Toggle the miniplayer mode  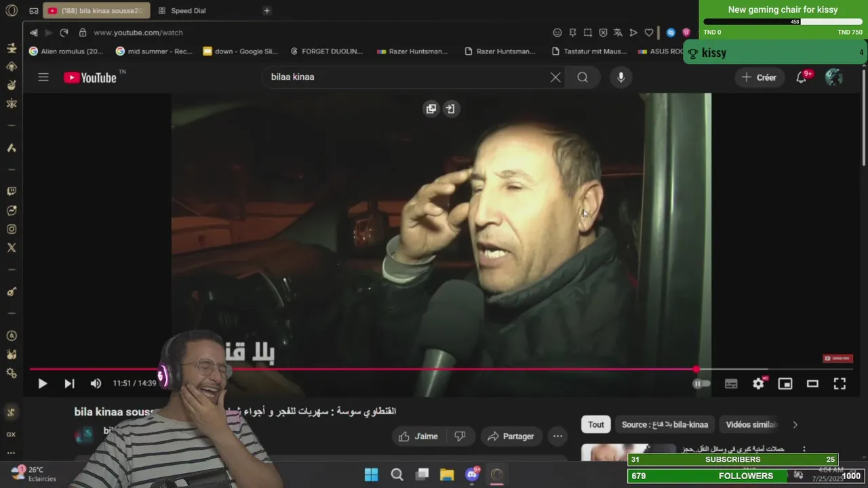[x=785, y=384]
